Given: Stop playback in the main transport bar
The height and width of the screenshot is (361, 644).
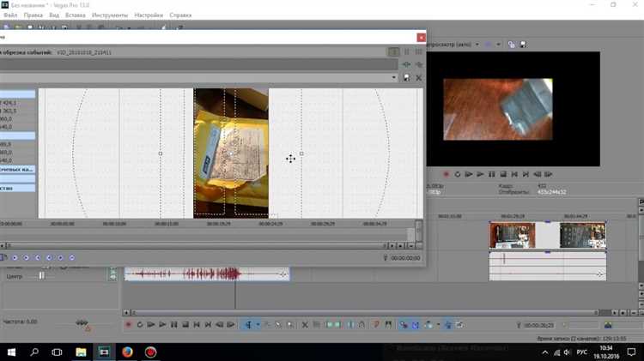Looking at the screenshot, I should click(x=185, y=325).
